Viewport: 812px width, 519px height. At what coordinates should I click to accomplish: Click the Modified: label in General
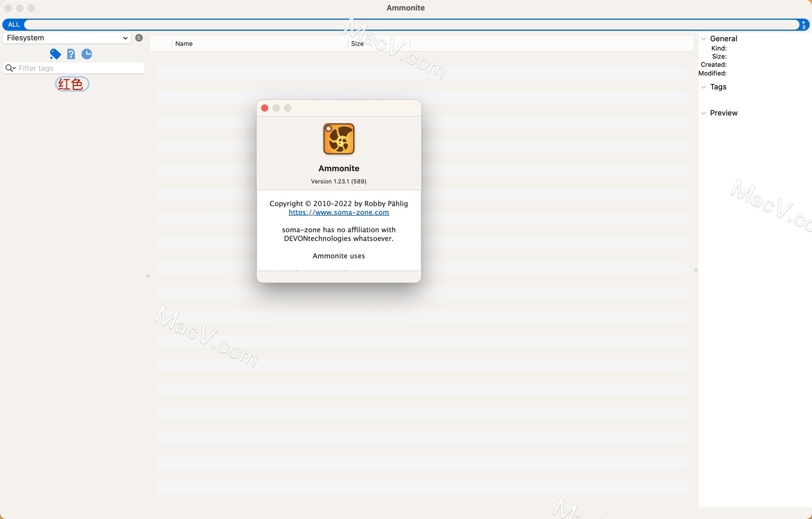point(713,73)
